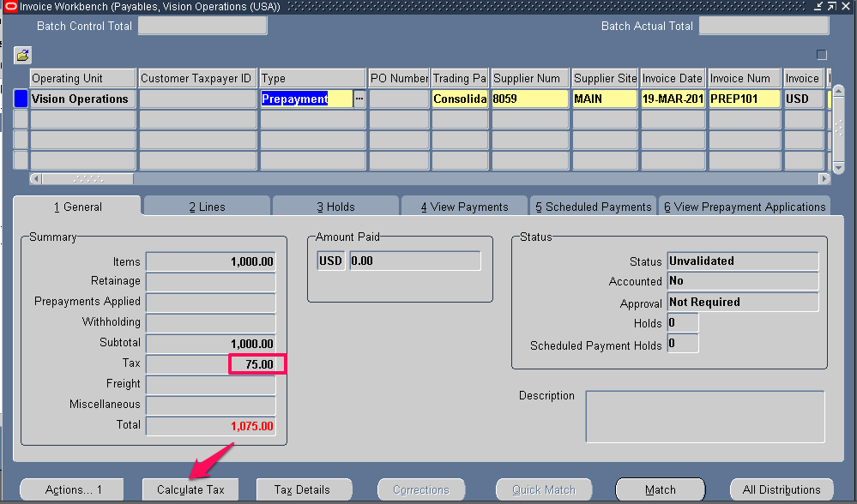Image resolution: width=857 pixels, height=504 pixels.
Task: Click the Customer Taxpayer ID column header
Action: tap(198, 78)
